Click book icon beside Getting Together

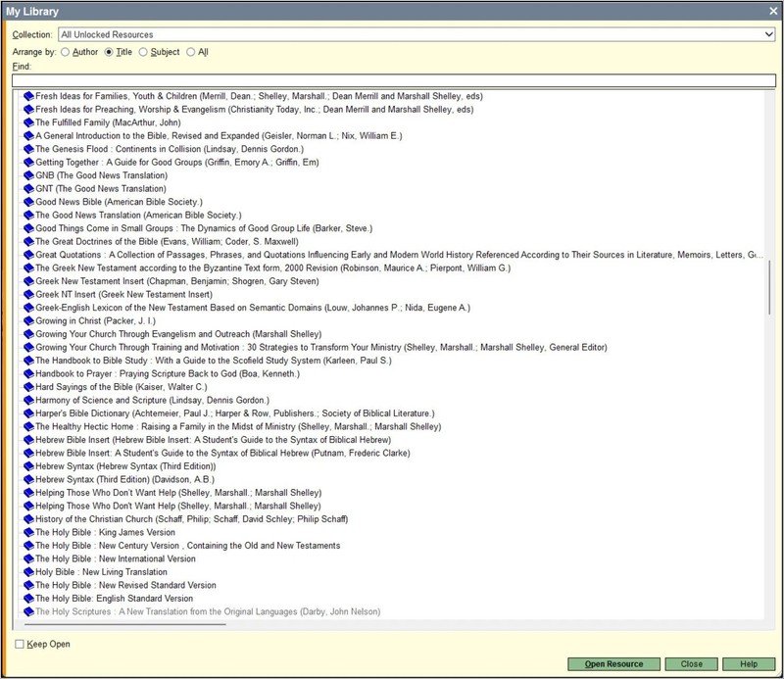28,162
